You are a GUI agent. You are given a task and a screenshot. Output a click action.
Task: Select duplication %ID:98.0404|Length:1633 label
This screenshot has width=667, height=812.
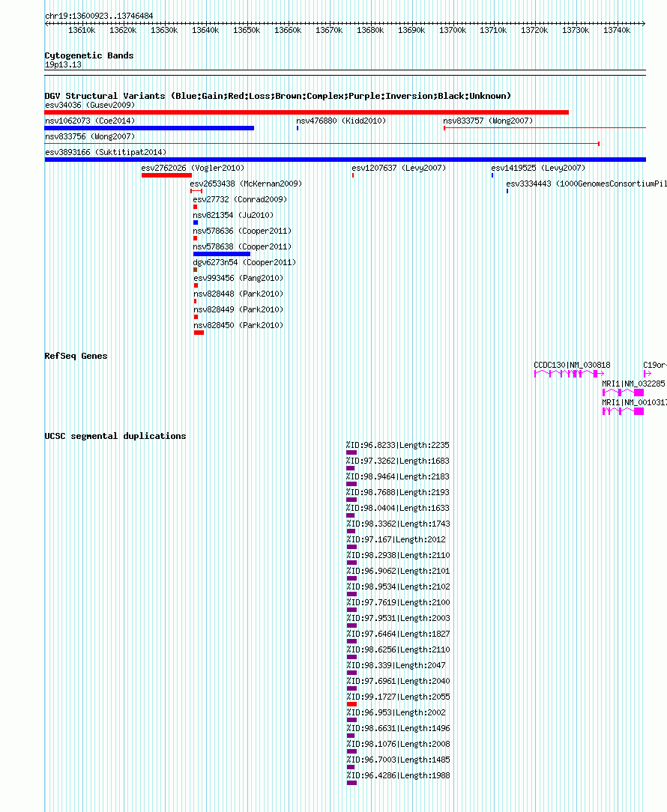point(398,508)
